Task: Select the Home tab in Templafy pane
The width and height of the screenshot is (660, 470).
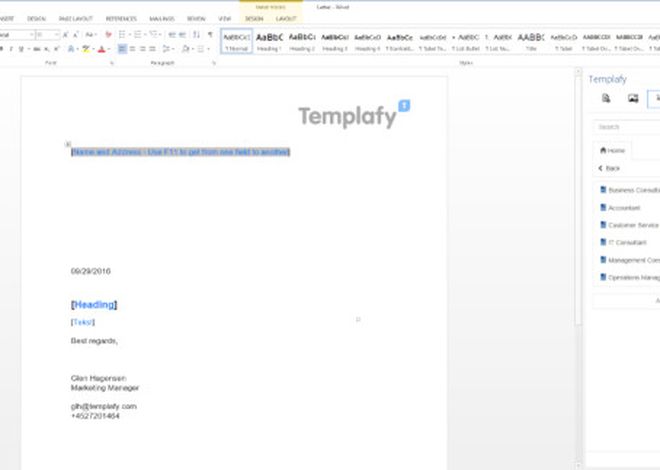Action: pos(612,151)
